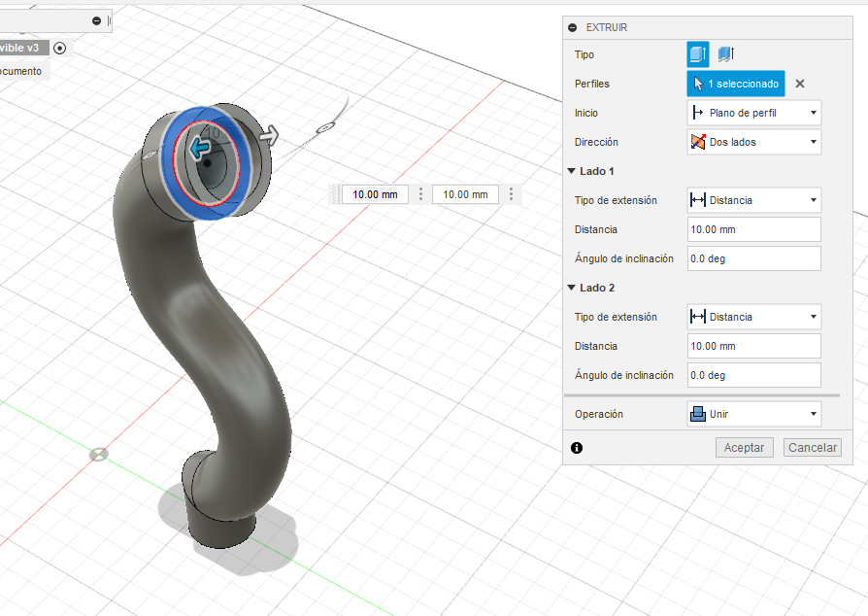Open options menu after first floating distance field
868x616 pixels.
pyautogui.click(x=420, y=194)
